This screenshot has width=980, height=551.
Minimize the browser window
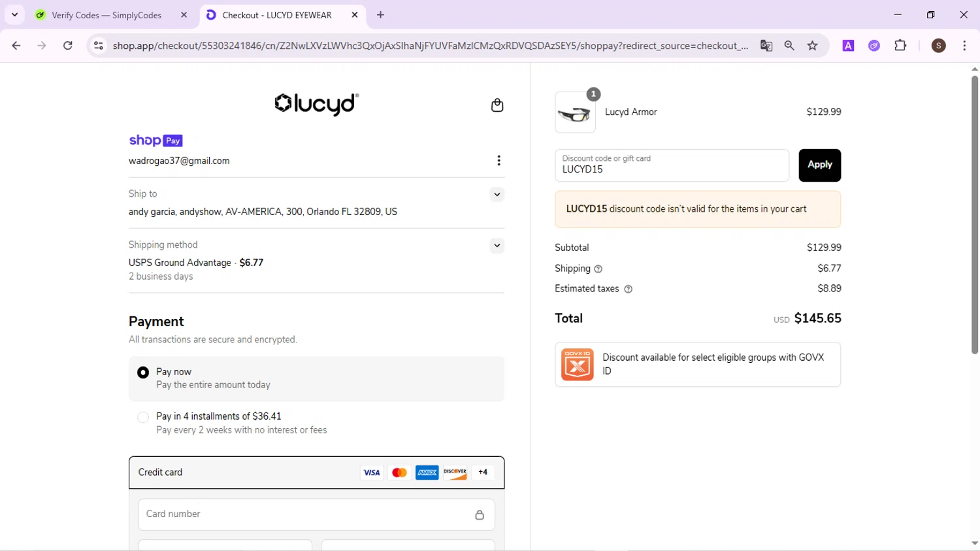(x=898, y=14)
